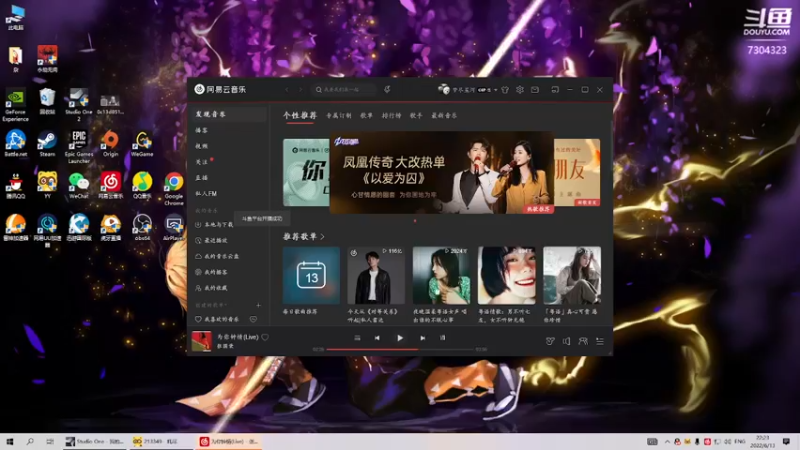Open the Studio One 2 desktop shortcut
800x450 pixels.
point(79,105)
